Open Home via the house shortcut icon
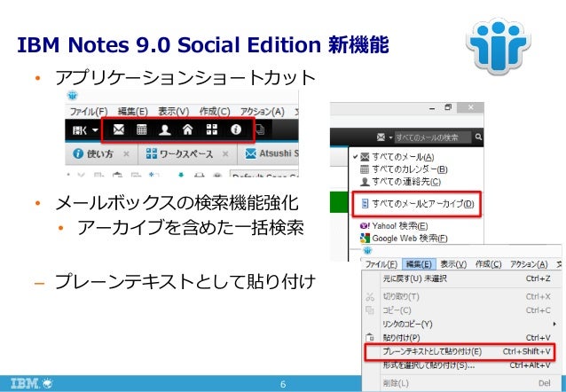Image resolution: width=566 pixels, height=392 pixels. coord(188,129)
